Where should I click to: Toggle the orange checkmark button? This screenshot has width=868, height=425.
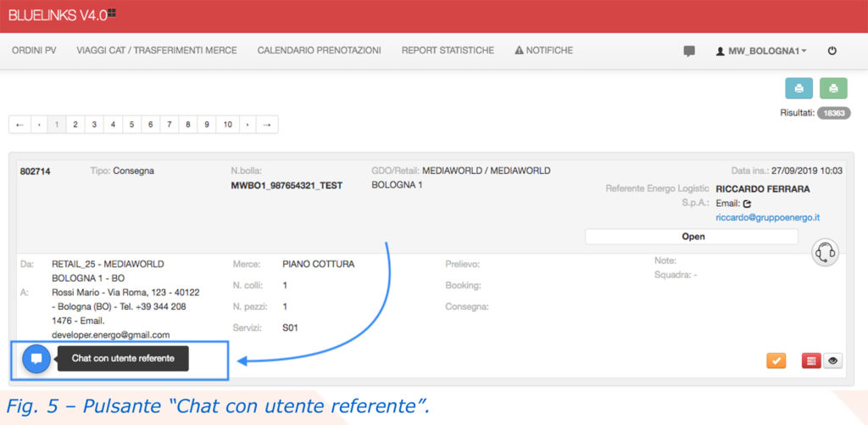click(x=776, y=361)
